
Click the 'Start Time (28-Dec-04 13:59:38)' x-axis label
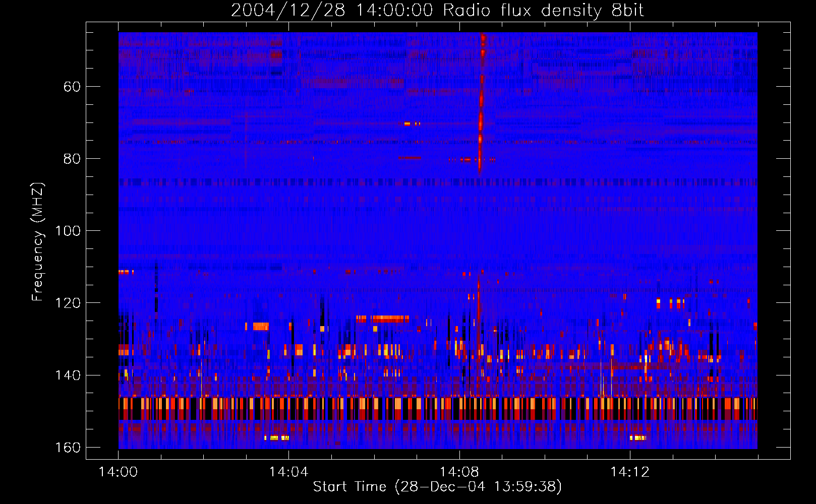(x=437, y=487)
